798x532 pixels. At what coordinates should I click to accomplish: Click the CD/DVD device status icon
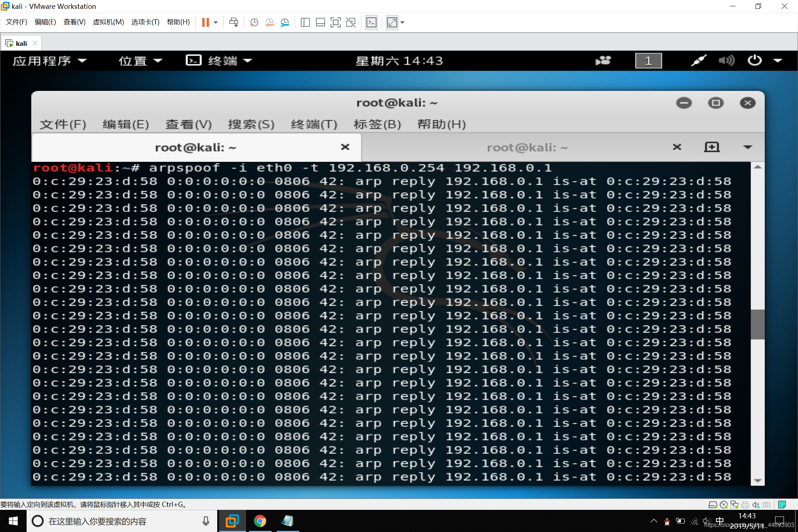pyautogui.click(x=724, y=505)
